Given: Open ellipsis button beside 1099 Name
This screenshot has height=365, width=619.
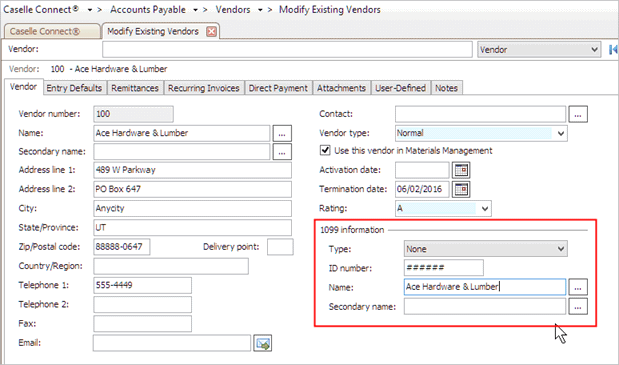Looking at the screenshot, I should pyautogui.click(x=578, y=287).
